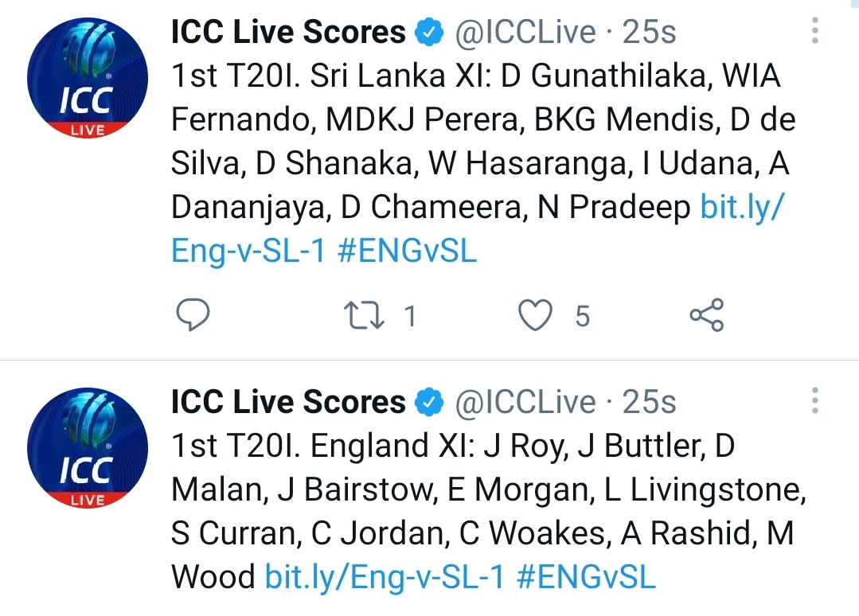The width and height of the screenshot is (859, 616).
Task: Open ICC Live avatar on England tweet
Action: (88, 447)
